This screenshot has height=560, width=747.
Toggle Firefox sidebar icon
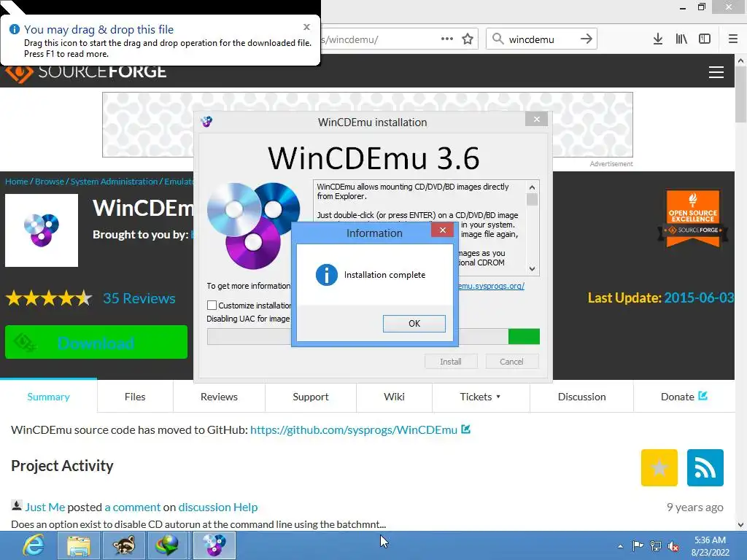[x=705, y=39]
